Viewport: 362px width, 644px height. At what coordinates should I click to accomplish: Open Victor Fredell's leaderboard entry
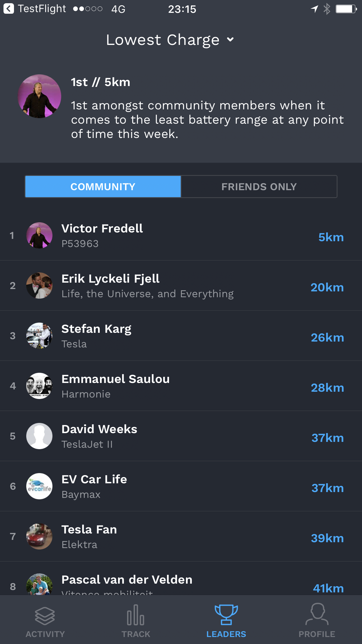pos(181,235)
